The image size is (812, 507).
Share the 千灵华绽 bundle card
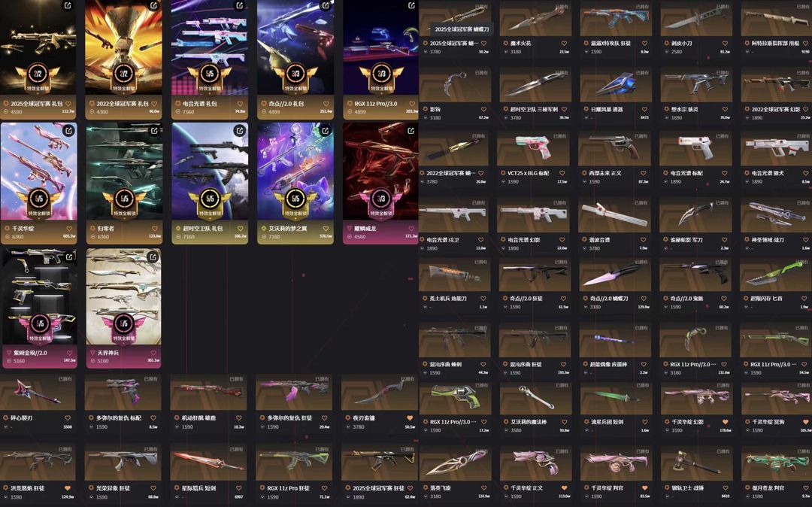tap(68, 130)
